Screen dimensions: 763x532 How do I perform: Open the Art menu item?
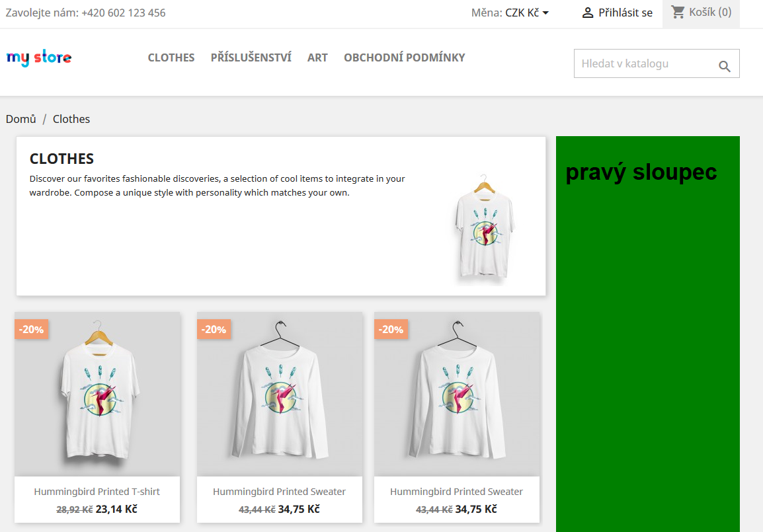click(317, 57)
